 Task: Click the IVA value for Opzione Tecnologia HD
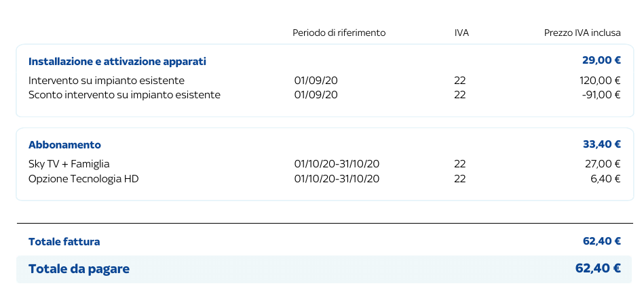coord(460,179)
